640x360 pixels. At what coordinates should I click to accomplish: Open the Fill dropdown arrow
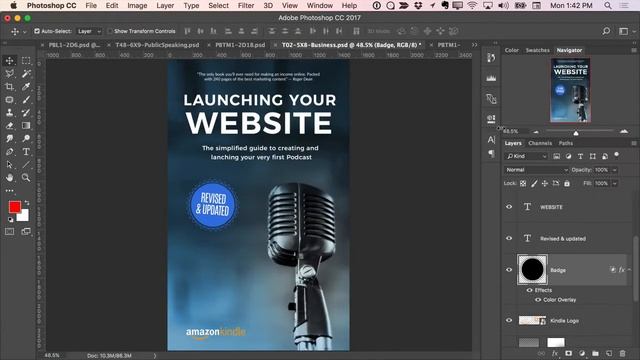[615, 184]
